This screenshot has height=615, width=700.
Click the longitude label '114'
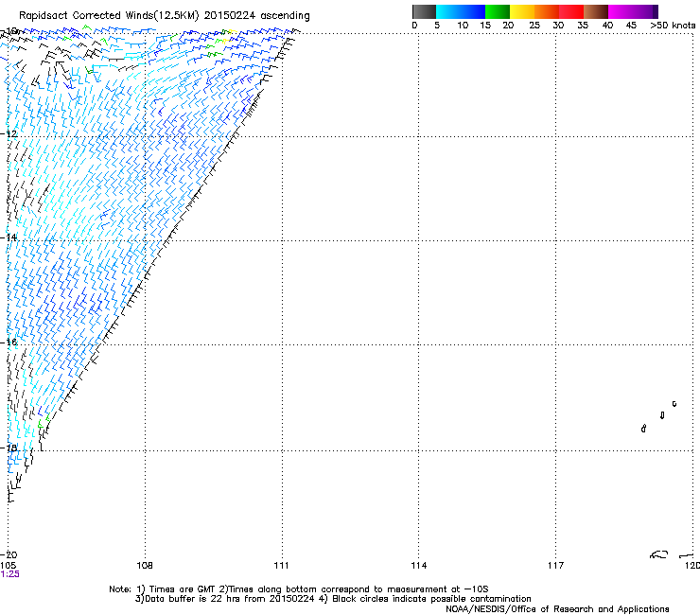pyautogui.click(x=419, y=566)
